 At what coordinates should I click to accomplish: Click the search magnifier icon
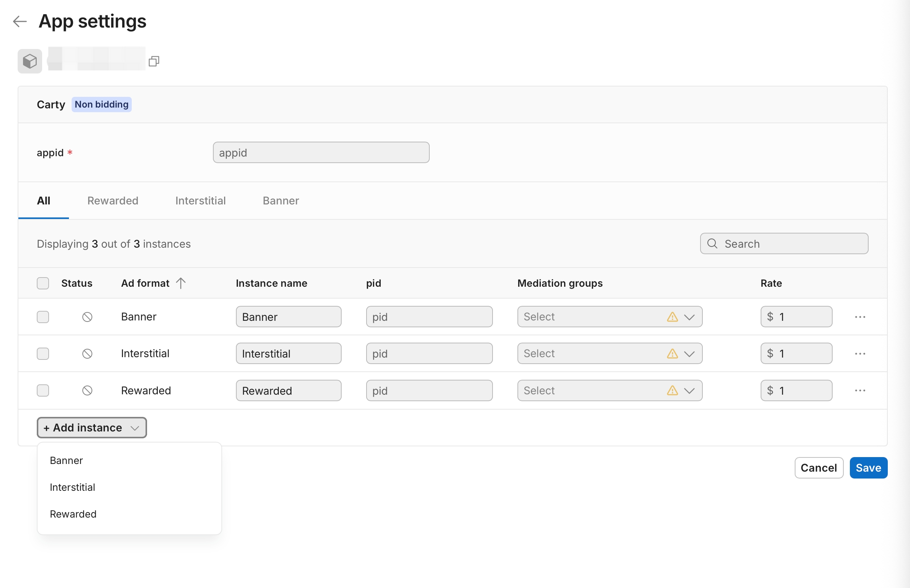712,243
